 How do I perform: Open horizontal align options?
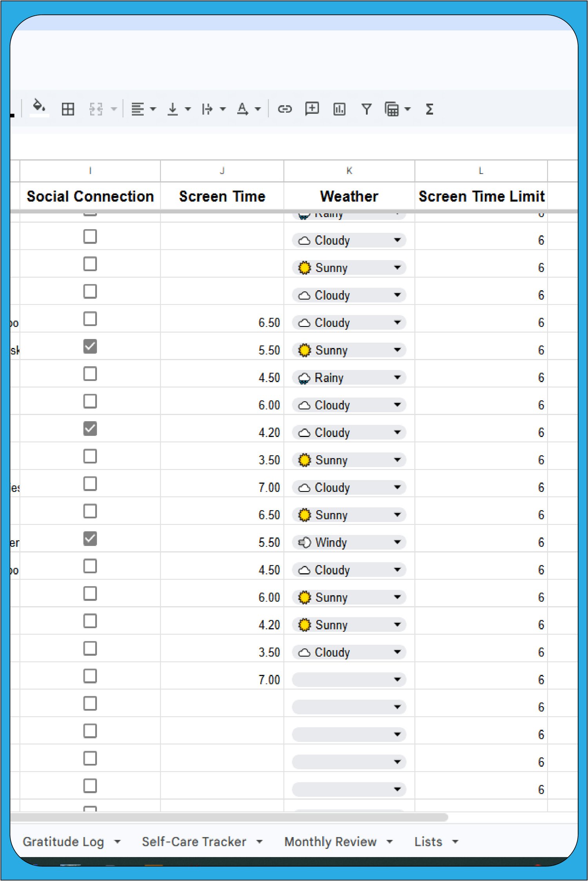coord(143,109)
